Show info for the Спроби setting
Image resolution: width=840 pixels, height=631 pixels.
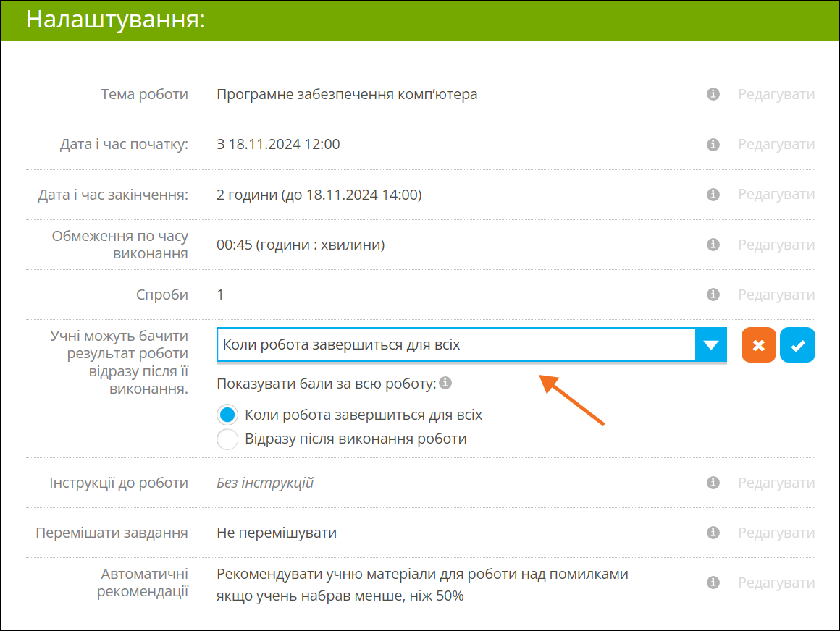point(713,295)
